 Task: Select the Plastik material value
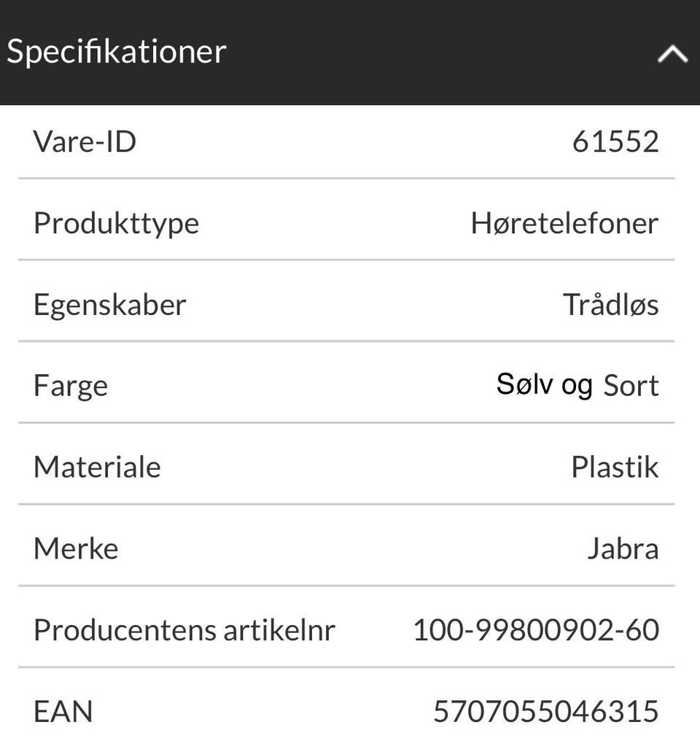pos(615,467)
